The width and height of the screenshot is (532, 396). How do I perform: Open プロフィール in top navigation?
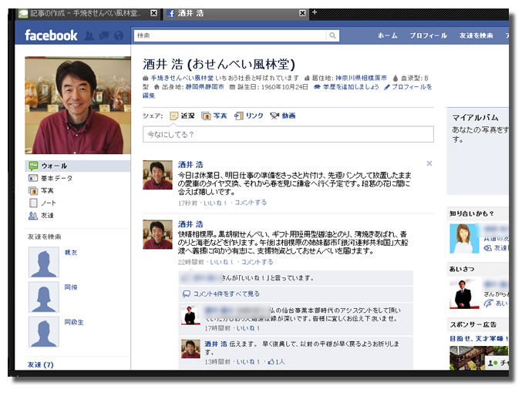click(x=428, y=35)
